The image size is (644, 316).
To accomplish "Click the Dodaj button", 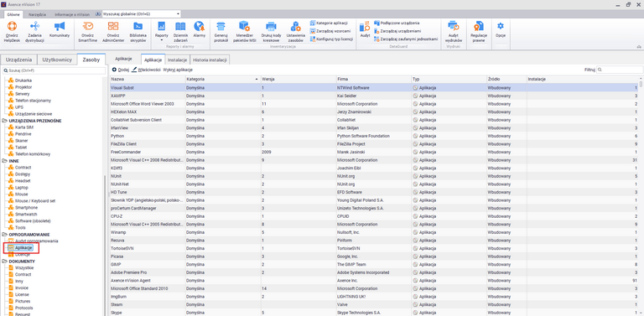I will (121, 70).
